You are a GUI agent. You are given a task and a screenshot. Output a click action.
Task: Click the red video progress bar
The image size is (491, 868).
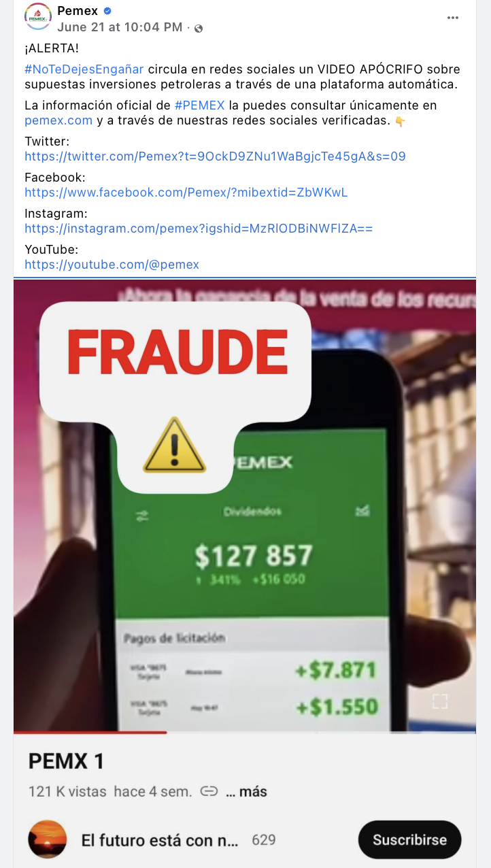(x=90, y=732)
